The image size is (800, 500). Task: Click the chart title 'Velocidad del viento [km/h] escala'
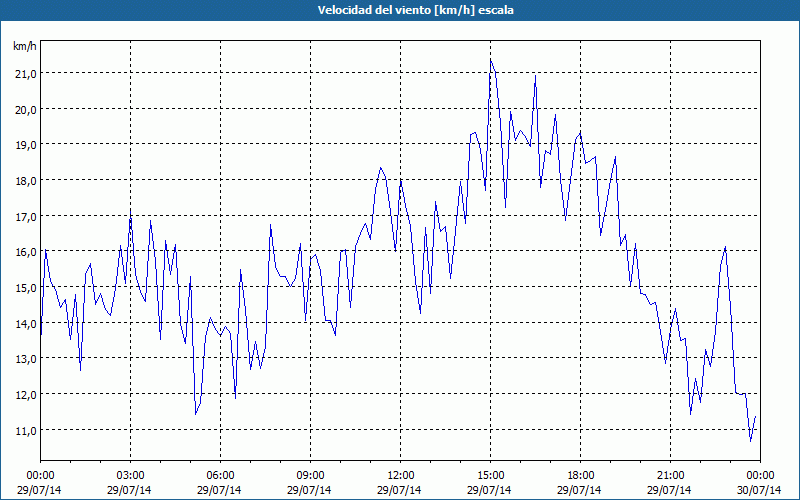pos(415,10)
